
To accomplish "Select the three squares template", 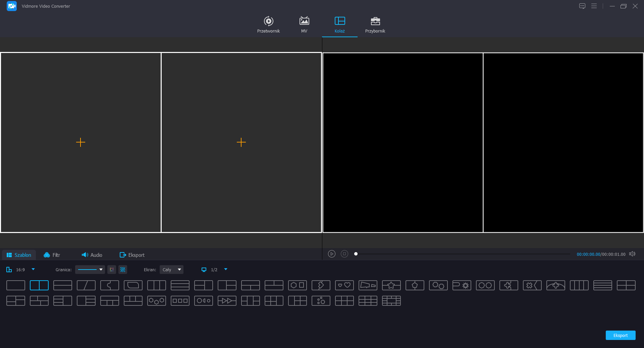I will [180, 301].
